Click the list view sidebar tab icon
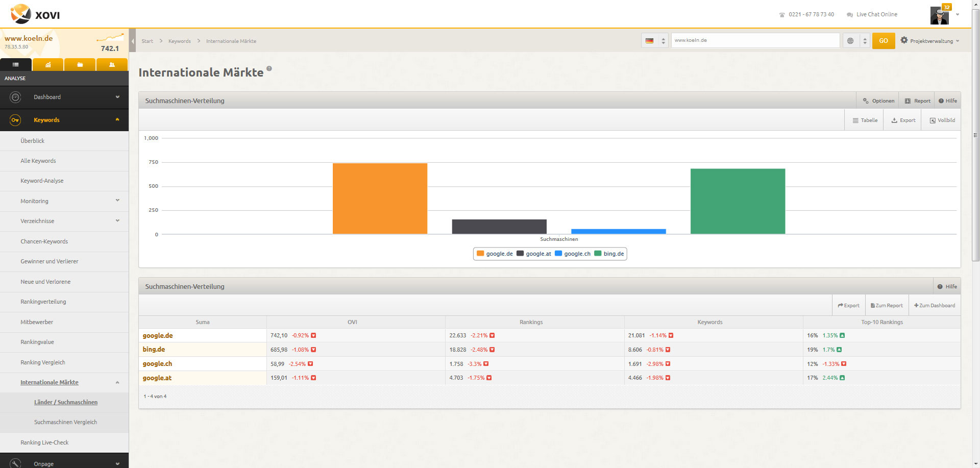The image size is (980, 468). pyautogui.click(x=16, y=65)
